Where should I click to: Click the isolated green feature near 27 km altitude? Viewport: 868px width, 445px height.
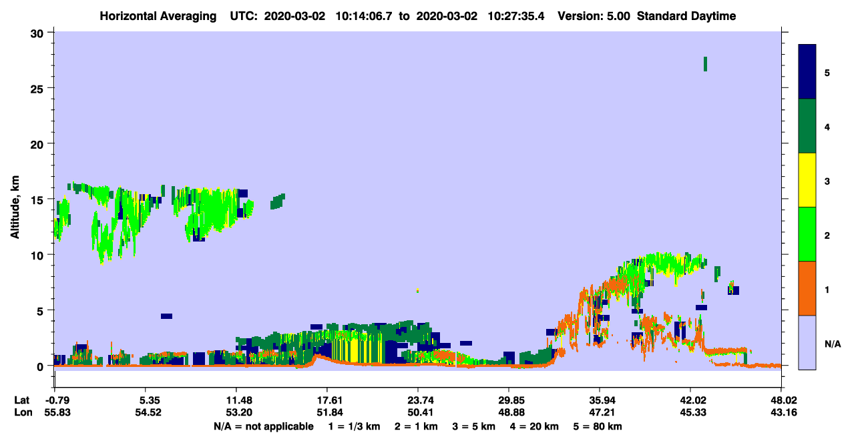705,64
